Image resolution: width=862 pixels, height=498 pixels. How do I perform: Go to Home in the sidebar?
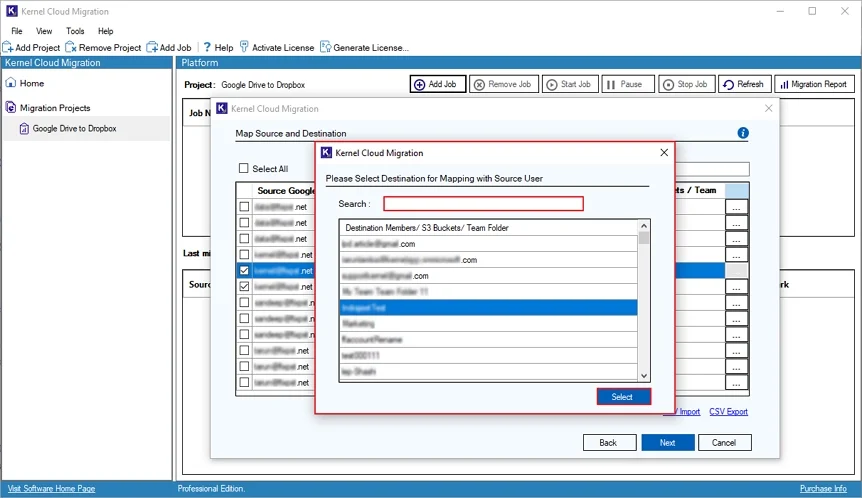[x=32, y=84]
